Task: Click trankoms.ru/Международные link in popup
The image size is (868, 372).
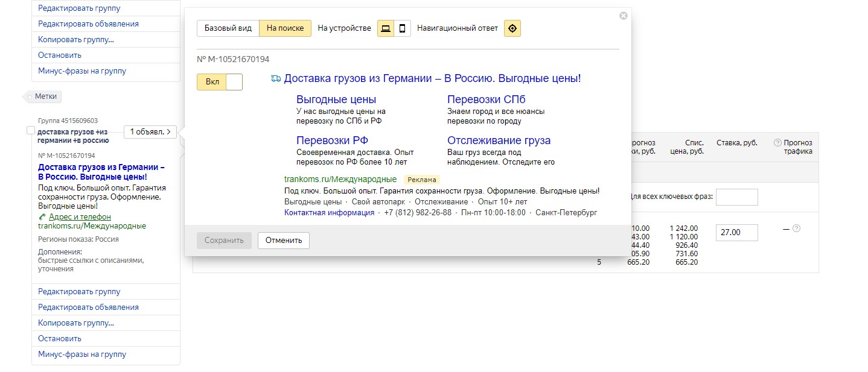Action: tap(340, 179)
